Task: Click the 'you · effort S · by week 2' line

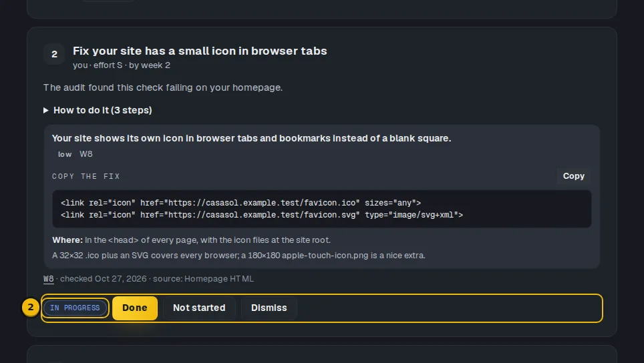Action: tap(122, 65)
